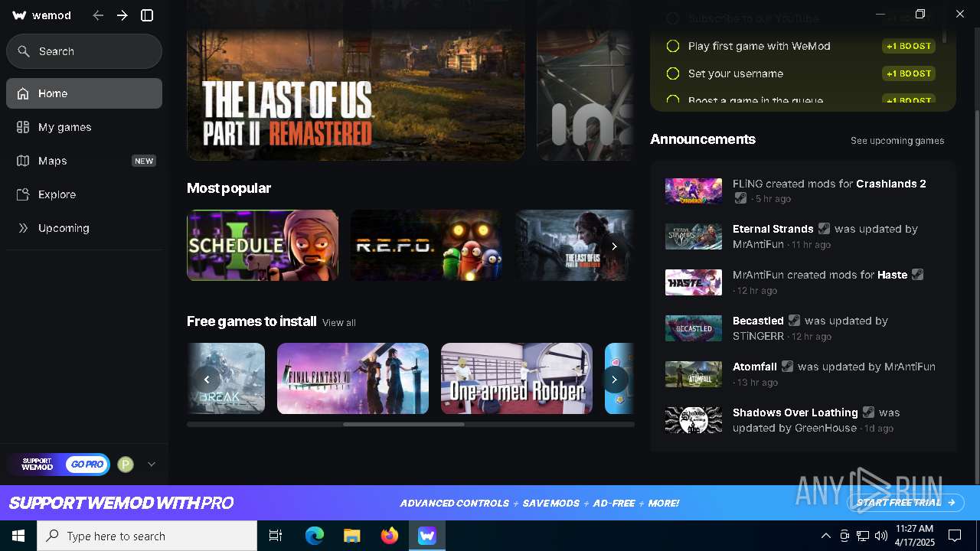Viewport: 980px width, 551px height.
Task: Click the Crashlands 2 thumbnail
Action: click(694, 191)
